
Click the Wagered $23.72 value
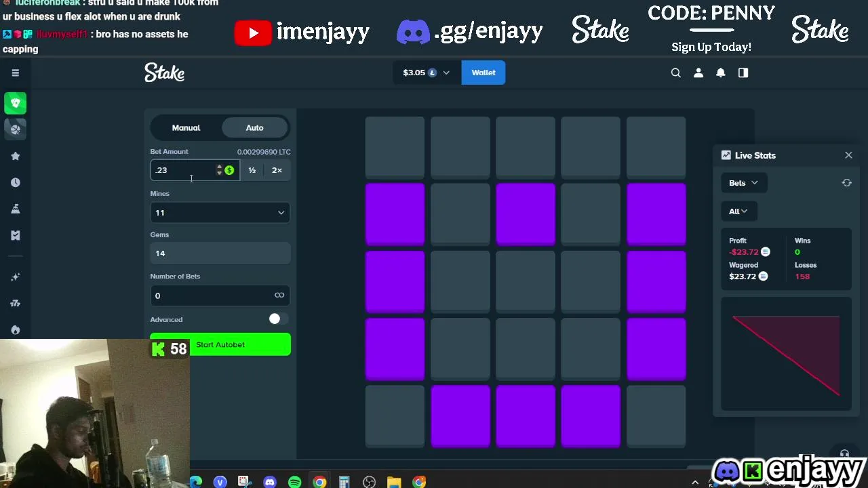[x=743, y=277]
